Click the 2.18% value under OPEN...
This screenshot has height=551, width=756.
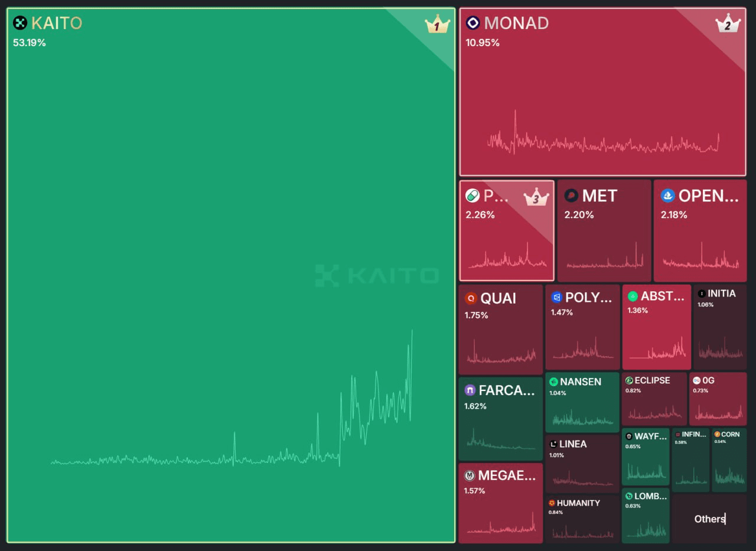[675, 214]
